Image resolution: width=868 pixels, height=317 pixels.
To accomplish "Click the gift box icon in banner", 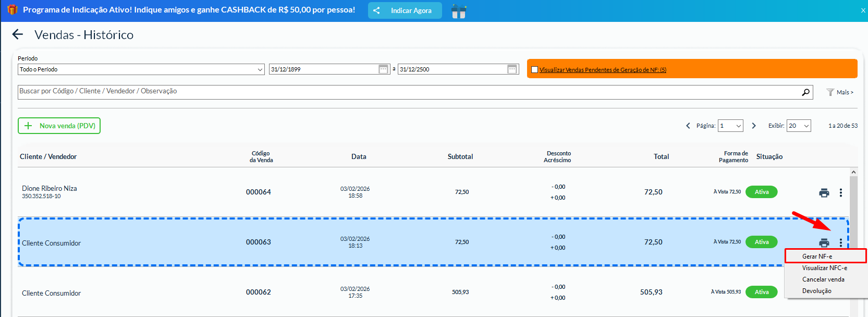I will pos(459,11).
